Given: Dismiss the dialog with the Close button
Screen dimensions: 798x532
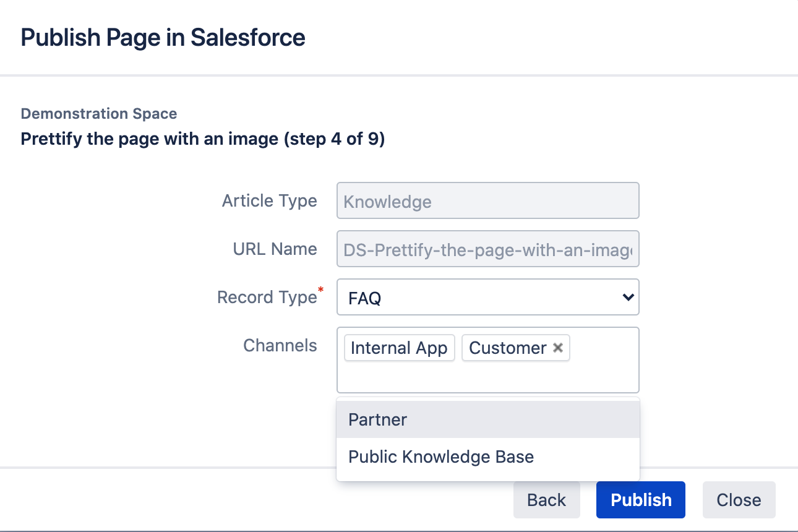Looking at the screenshot, I should coord(739,500).
